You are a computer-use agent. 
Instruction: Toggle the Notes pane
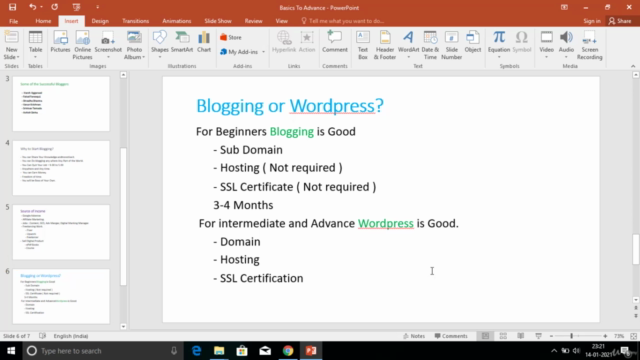point(414,336)
